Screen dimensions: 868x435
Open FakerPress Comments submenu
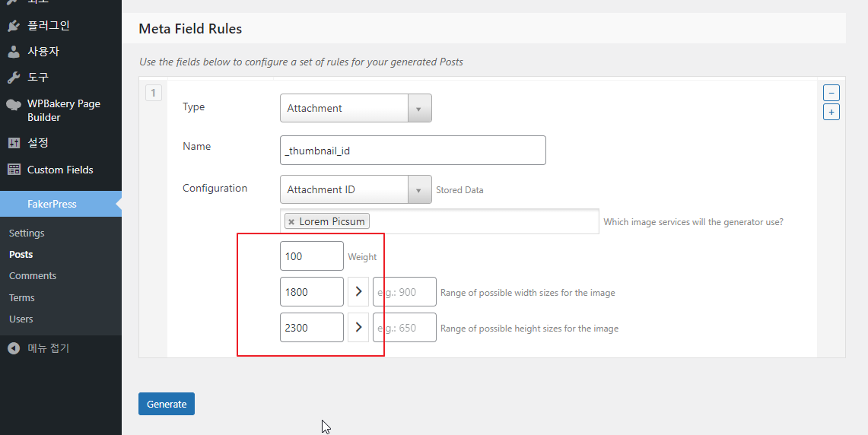pyautogui.click(x=33, y=275)
